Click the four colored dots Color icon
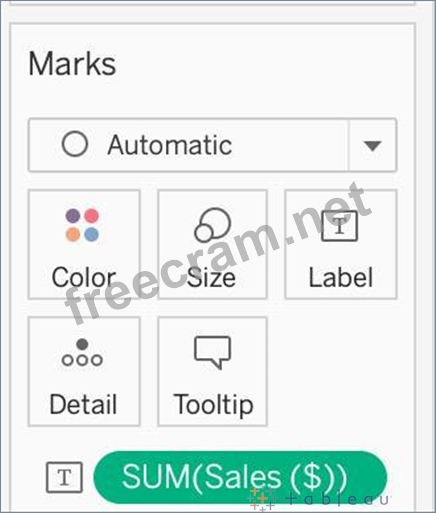The width and height of the screenshot is (436, 513). click(82, 225)
